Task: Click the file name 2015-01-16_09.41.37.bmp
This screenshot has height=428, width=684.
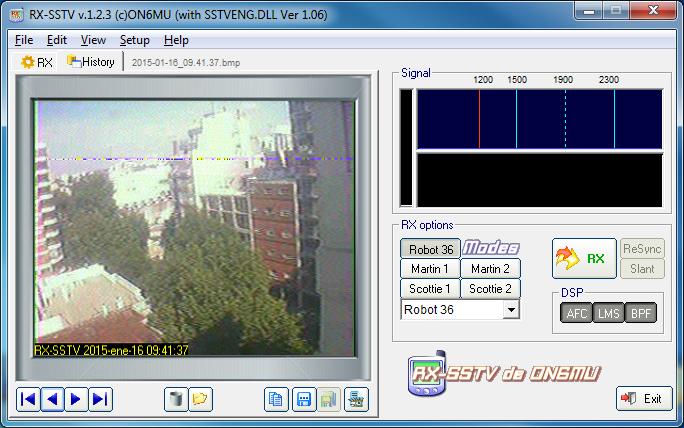Action: click(186, 63)
